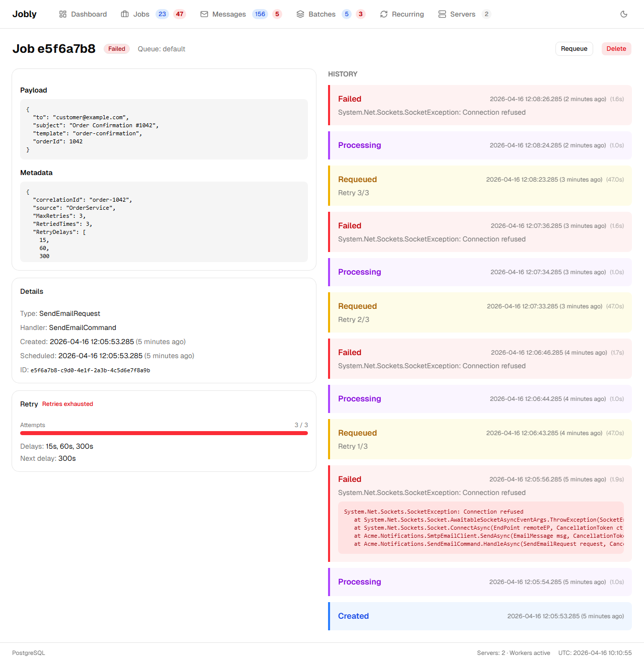Image resolution: width=644 pixels, height=663 pixels.
Task: Click the Recurring refresh icon
Action: (x=384, y=14)
